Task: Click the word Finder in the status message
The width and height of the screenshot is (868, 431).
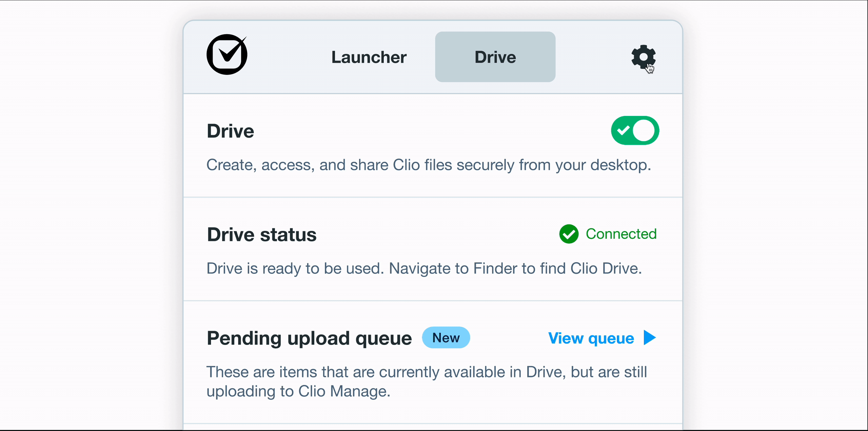Action: click(x=495, y=269)
